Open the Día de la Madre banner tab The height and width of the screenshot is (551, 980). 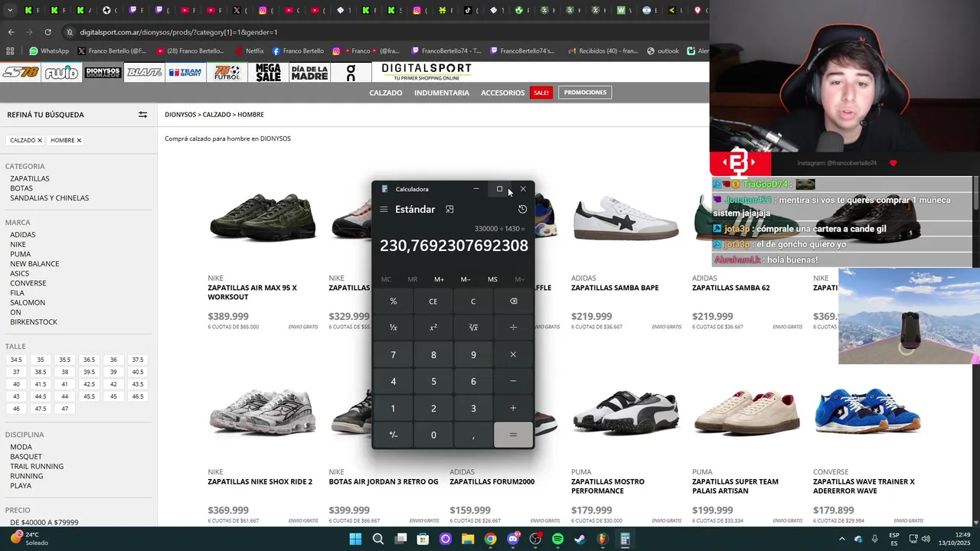click(x=309, y=73)
